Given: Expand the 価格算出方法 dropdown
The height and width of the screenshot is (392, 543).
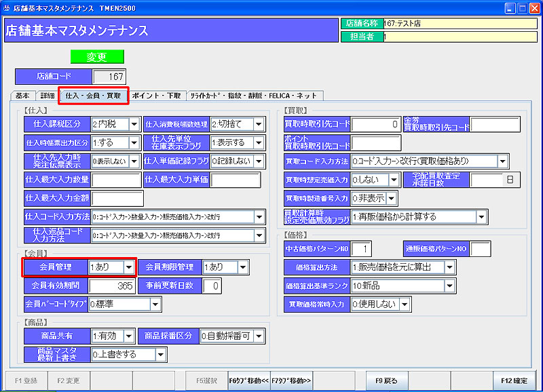Looking at the screenshot, I should click(x=450, y=267).
